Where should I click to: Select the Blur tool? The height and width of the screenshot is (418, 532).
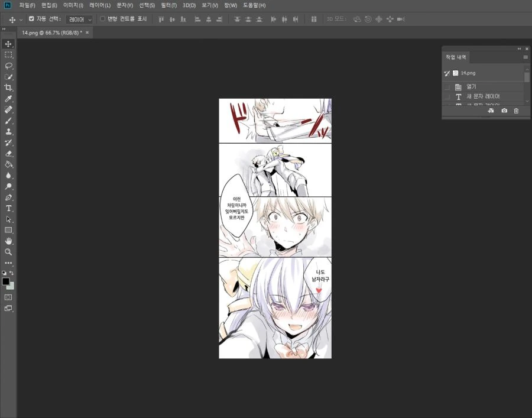(8, 176)
